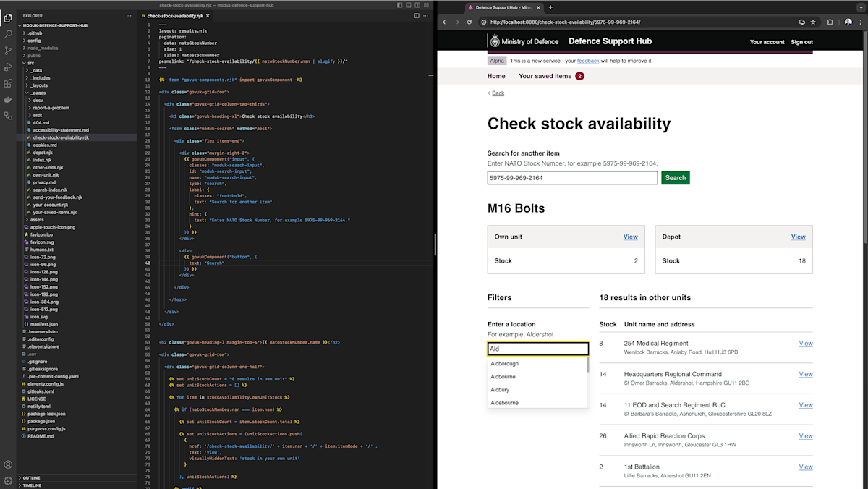
Task: Open the Source Control view
Action: click(8, 50)
